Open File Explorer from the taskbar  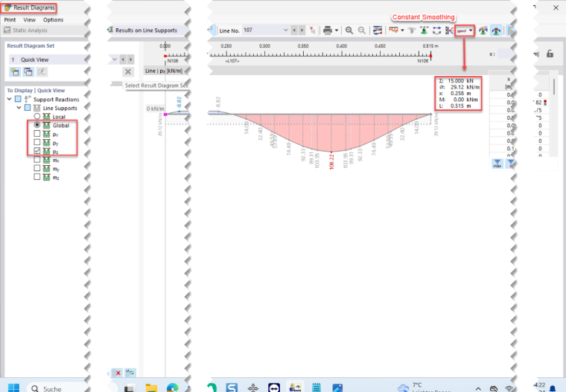151,388
